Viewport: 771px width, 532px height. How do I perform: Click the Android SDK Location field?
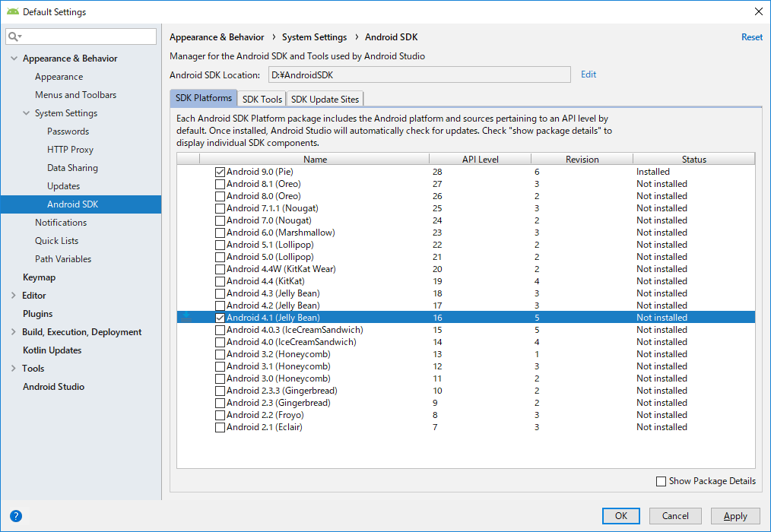click(x=420, y=74)
